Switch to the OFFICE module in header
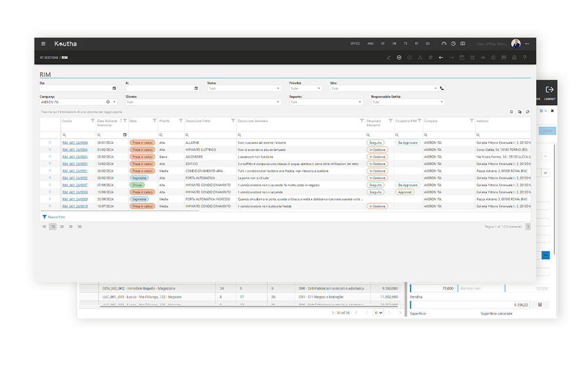 [355, 43]
